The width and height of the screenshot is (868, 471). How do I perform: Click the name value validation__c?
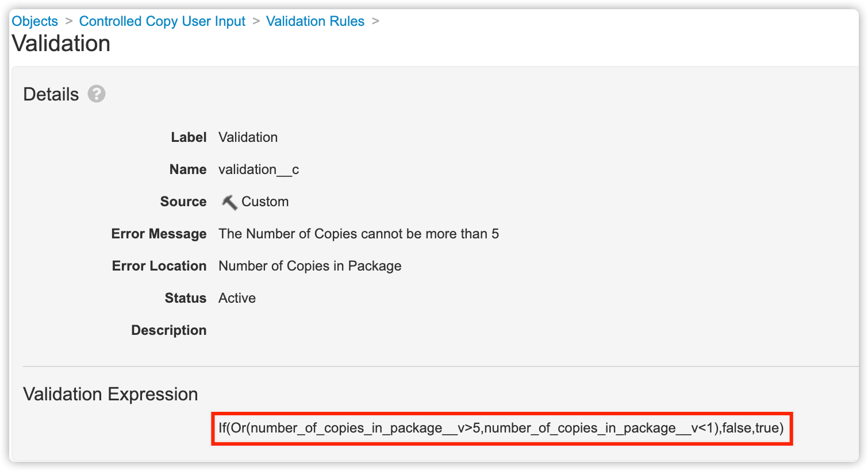pyautogui.click(x=259, y=169)
